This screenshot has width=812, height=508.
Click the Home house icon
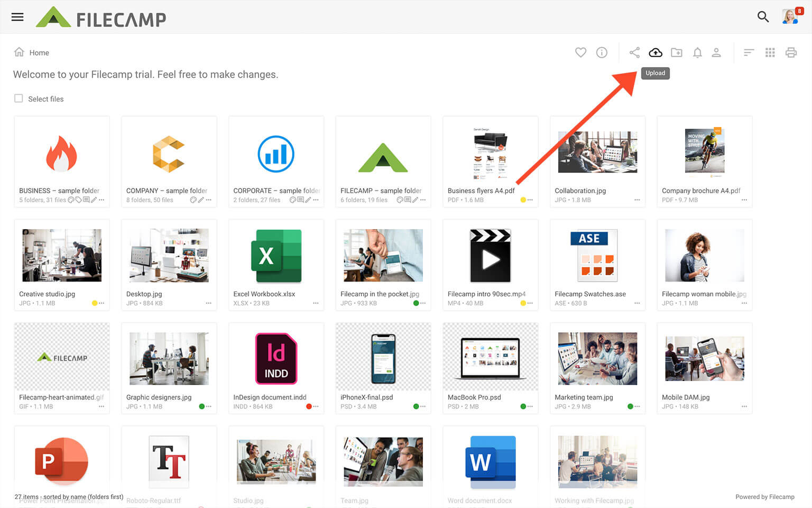point(19,52)
